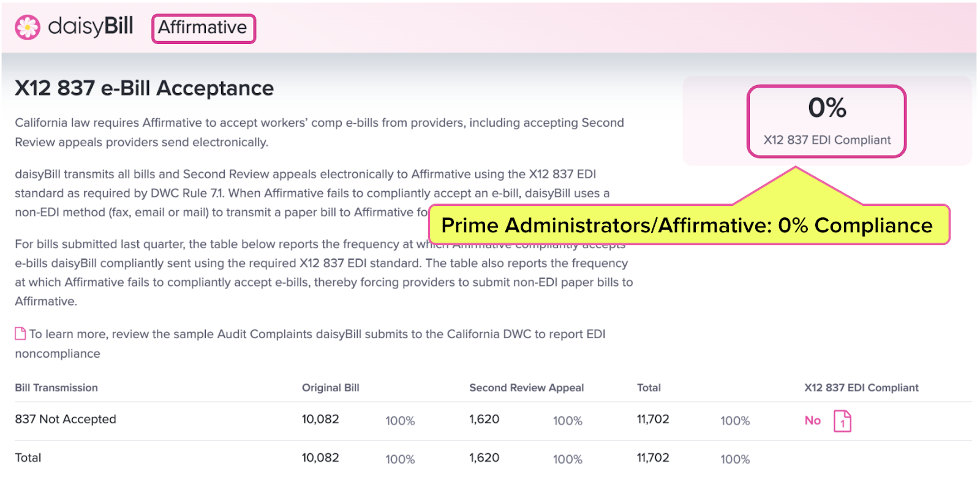Click document icon before 'To learn more'
The image size is (980, 490).
point(20,333)
